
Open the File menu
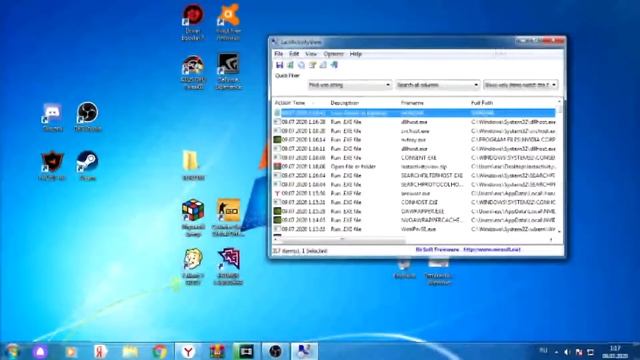[x=279, y=54]
